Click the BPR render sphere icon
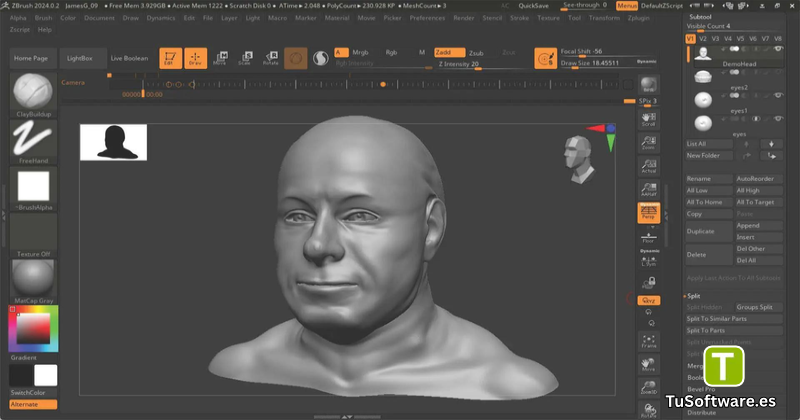The image size is (800, 420). pos(648,85)
